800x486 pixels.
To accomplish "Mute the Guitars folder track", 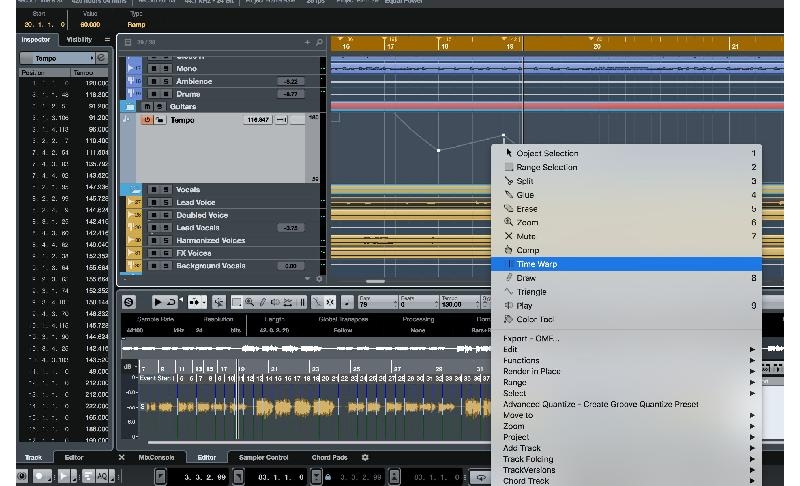I will [147, 107].
